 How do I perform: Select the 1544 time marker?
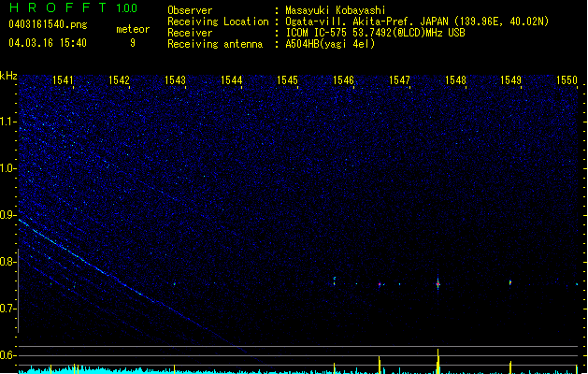(x=232, y=80)
